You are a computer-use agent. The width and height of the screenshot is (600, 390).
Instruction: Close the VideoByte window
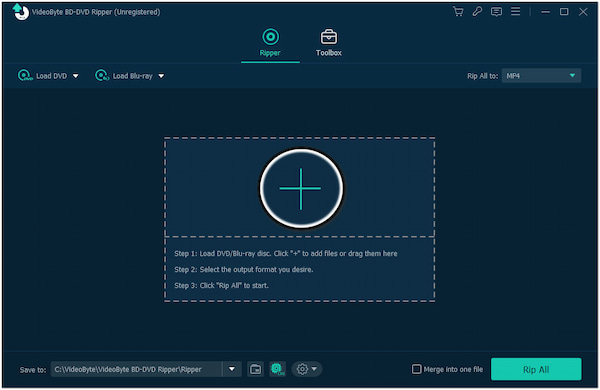pos(583,12)
